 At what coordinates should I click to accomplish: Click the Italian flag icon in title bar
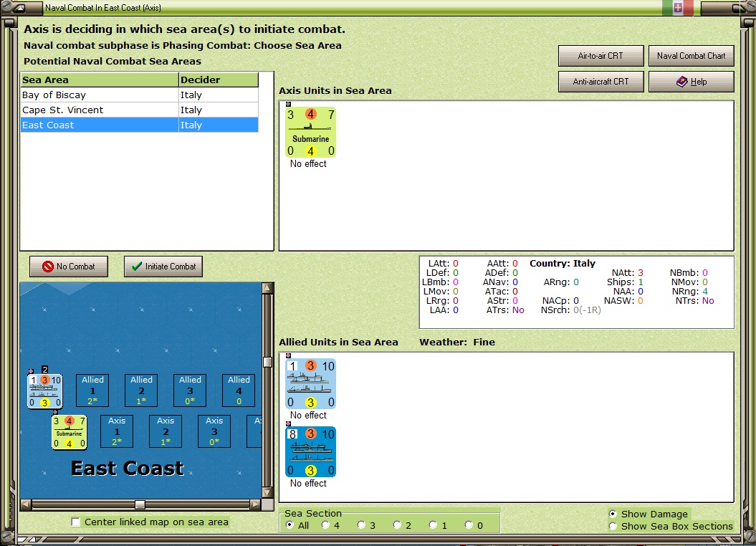[677, 7]
